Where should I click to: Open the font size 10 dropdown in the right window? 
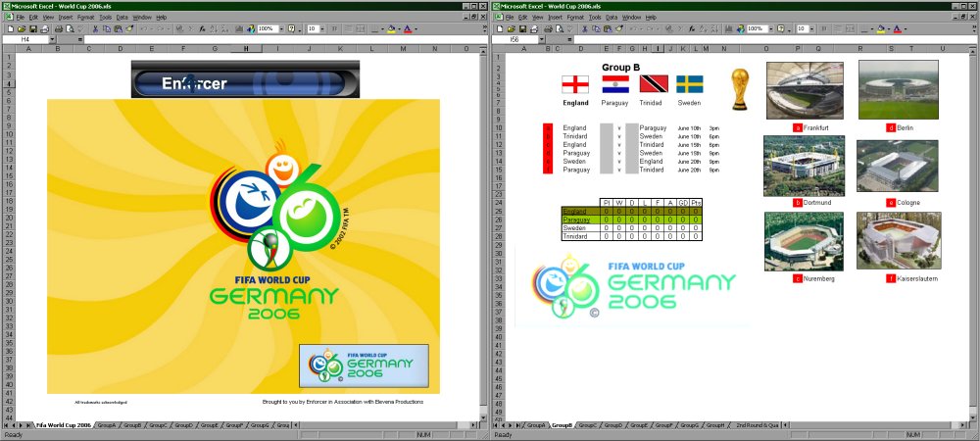pyautogui.click(x=810, y=29)
